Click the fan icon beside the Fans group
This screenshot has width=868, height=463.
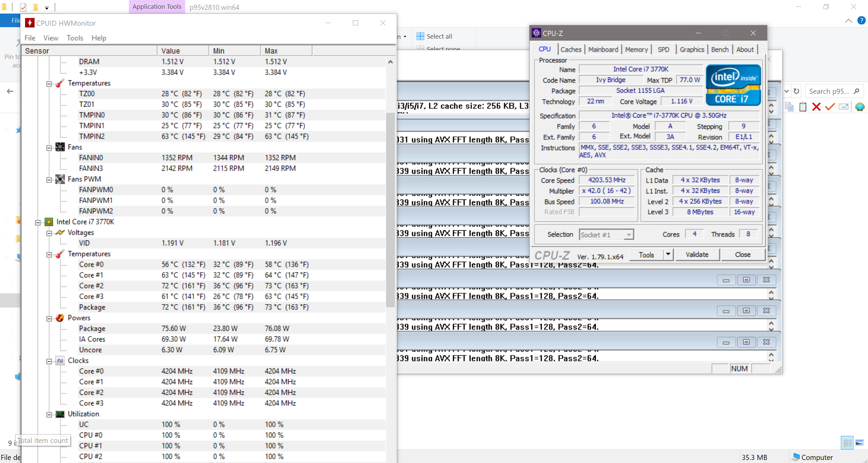pos(60,147)
